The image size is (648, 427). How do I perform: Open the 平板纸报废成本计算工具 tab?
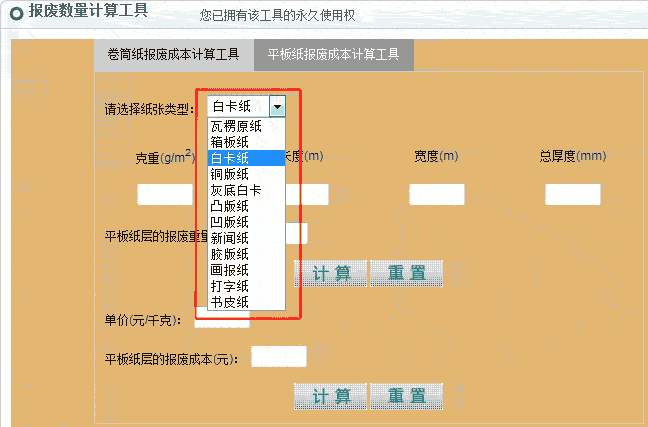tap(333, 55)
